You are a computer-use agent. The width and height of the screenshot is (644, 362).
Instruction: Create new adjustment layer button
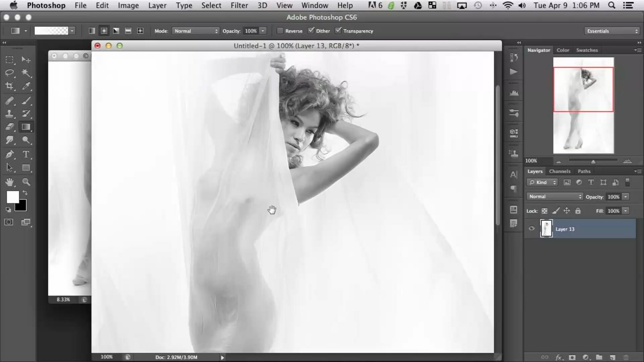point(586,358)
